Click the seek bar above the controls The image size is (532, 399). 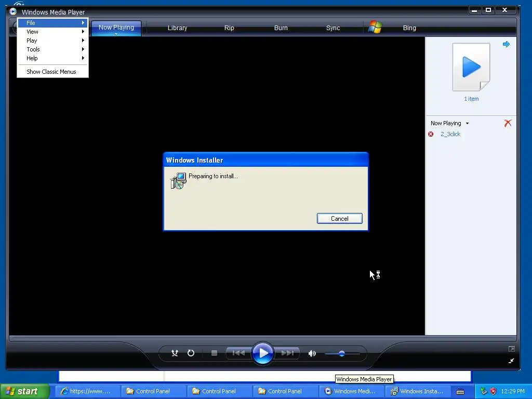pyautogui.click(x=262, y=338)
